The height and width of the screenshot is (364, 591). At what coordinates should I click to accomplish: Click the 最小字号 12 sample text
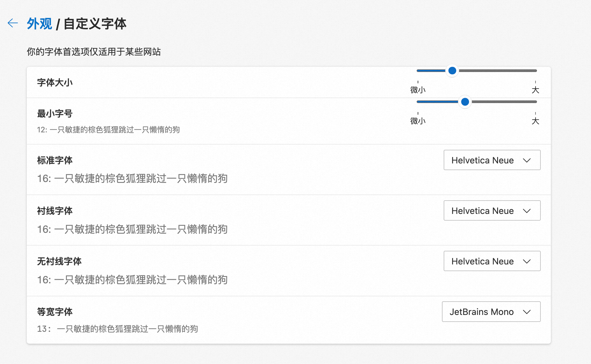pos(108,130)
